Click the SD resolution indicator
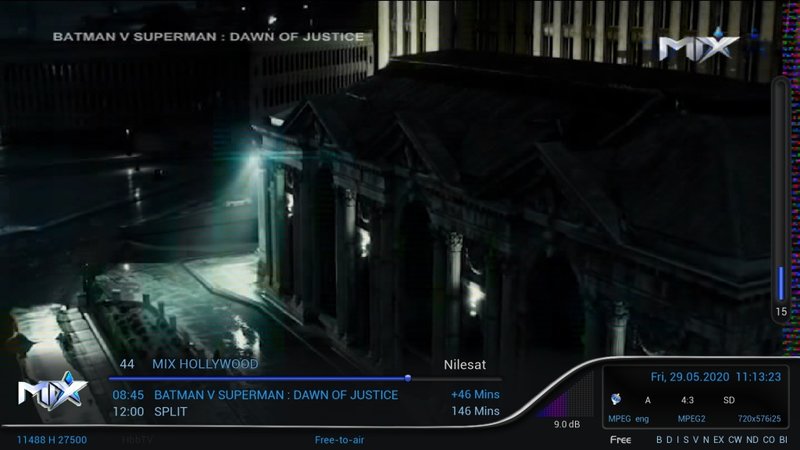Screen dimensions: 800x450 729,400
